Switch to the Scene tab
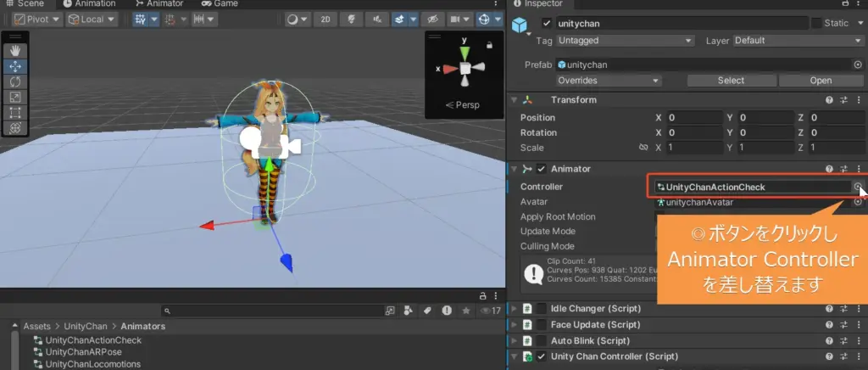The width and height of the screenshot is (868, 370). tap(25, 3)
